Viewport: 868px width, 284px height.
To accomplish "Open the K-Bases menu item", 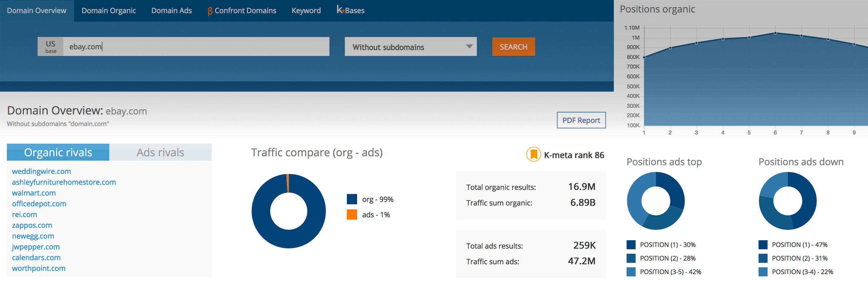I will 351,10.
